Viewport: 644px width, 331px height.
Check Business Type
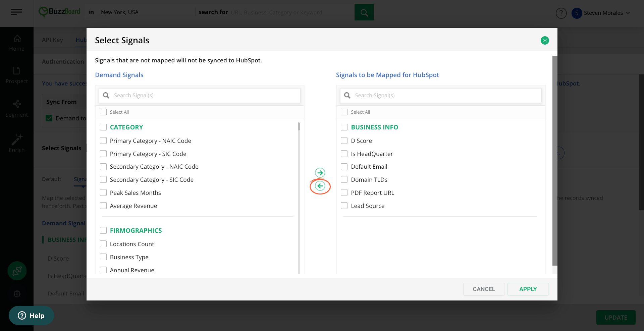tap(103, 257)
